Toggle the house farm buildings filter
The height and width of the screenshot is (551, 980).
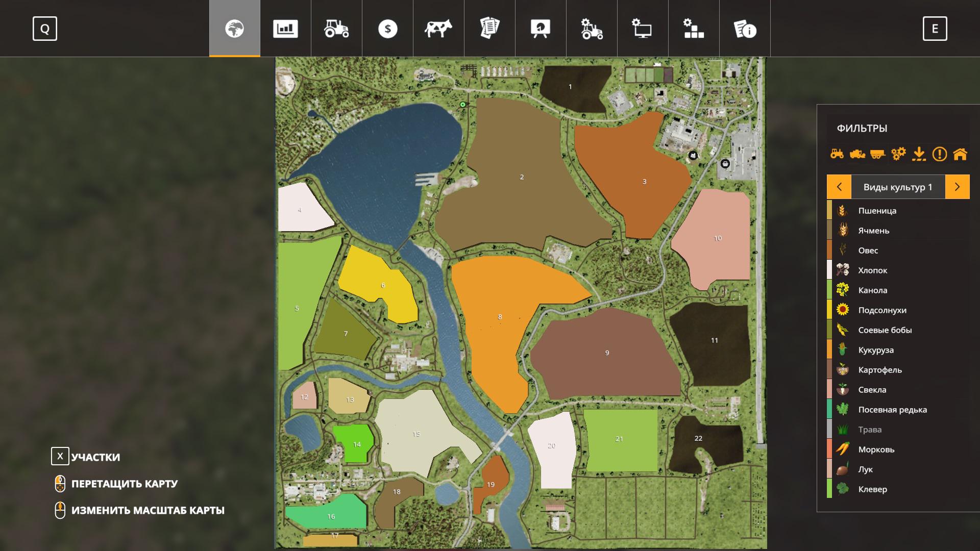(960, 154)
